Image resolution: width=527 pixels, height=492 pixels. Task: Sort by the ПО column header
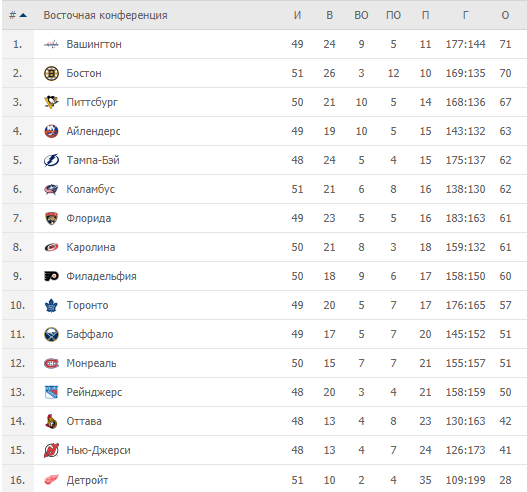[x=393, y=15]
